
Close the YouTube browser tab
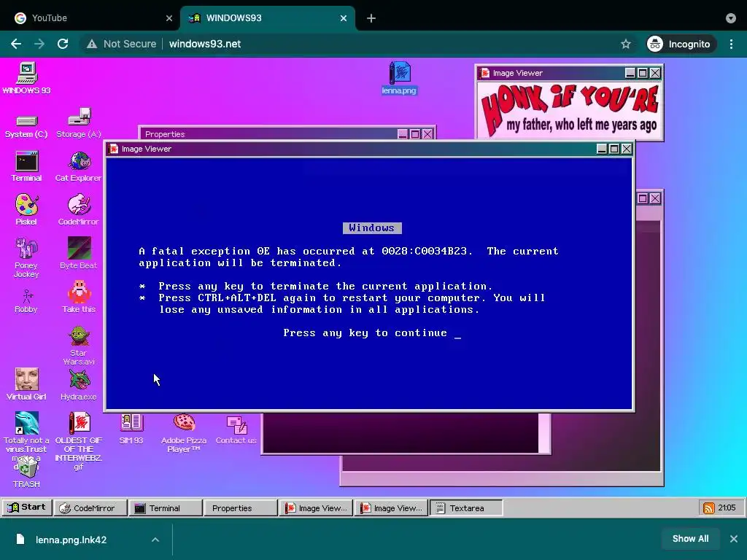tap(169, 18)
